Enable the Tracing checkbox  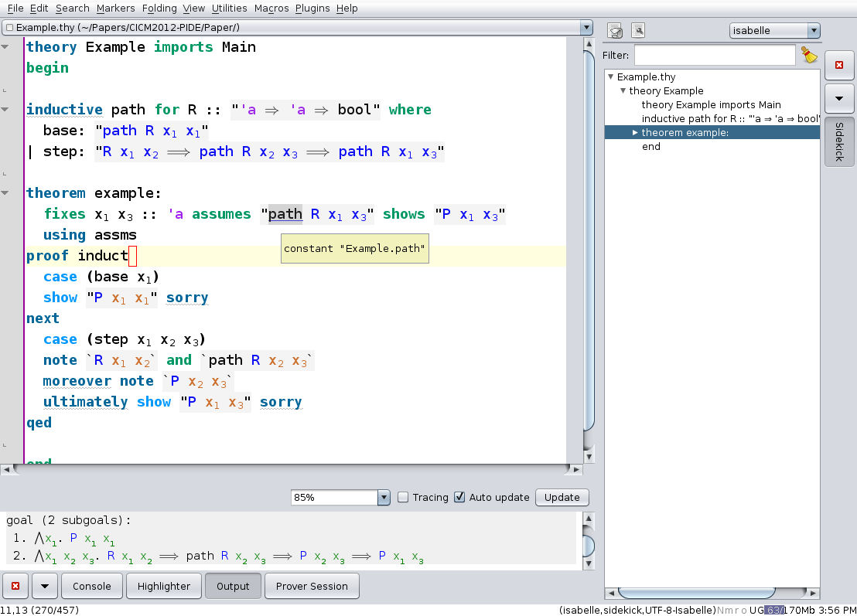(x=403, y=498)
